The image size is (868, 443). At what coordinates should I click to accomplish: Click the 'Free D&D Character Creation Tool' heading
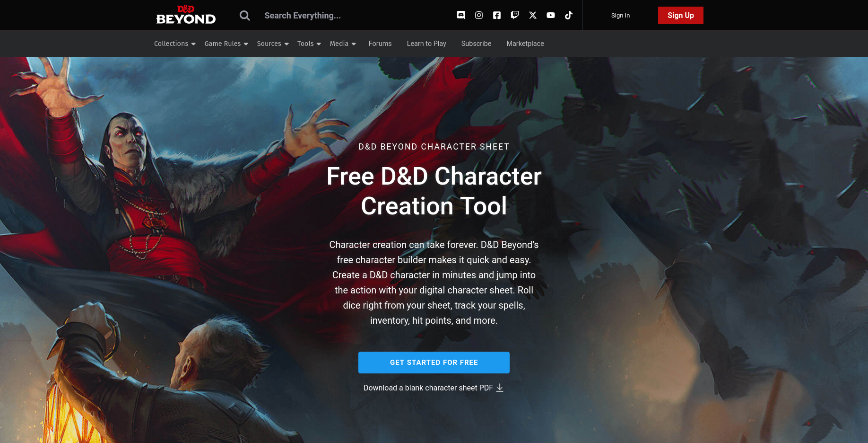coord(434,191)
